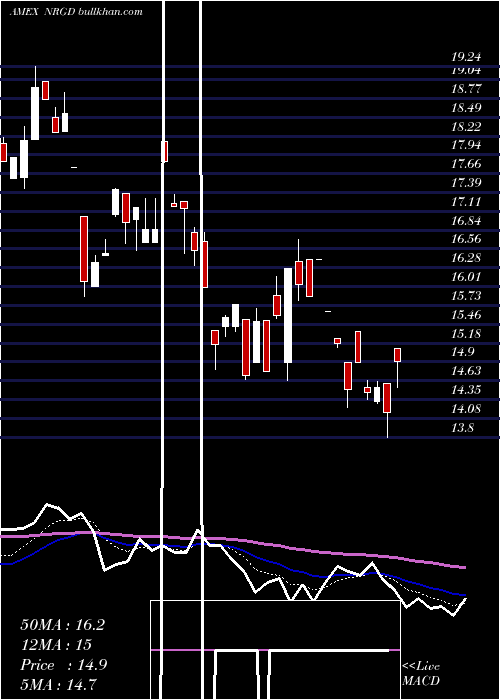Click the 18.22 price level label
500x700 pixels.
[466, 127]
